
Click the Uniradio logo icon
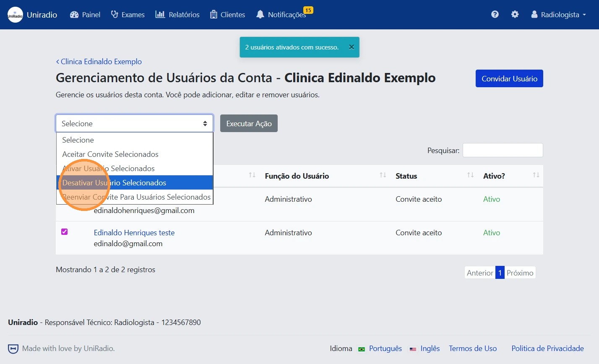16,15
